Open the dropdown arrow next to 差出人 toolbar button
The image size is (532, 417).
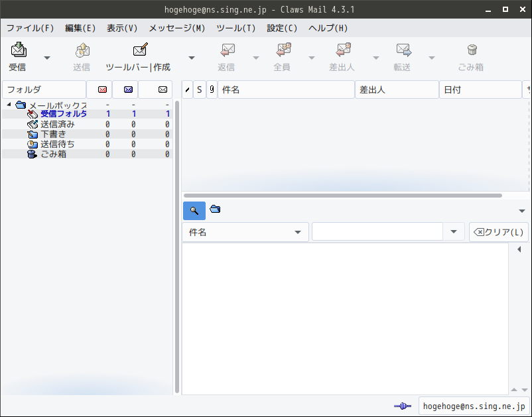376,58
